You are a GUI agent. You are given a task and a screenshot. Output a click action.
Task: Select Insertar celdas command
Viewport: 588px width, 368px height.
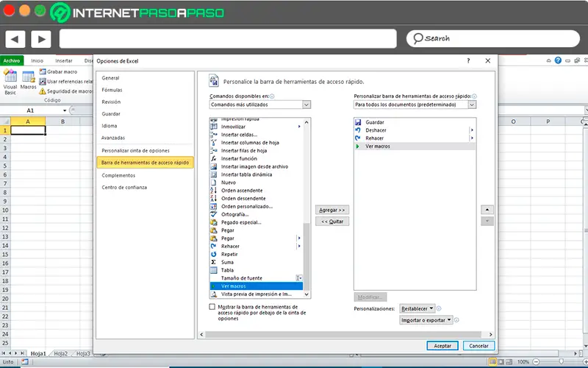(x=256, y=135)
